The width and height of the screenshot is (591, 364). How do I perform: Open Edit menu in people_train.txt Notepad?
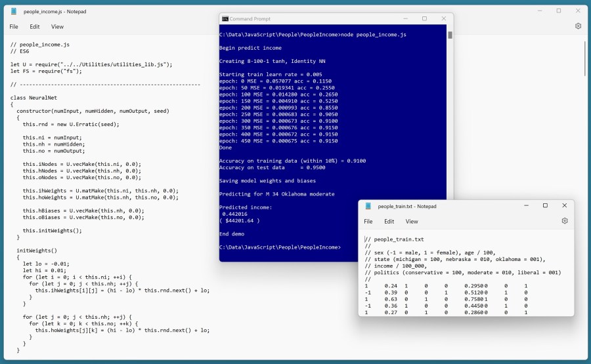[x=389, y=221]
